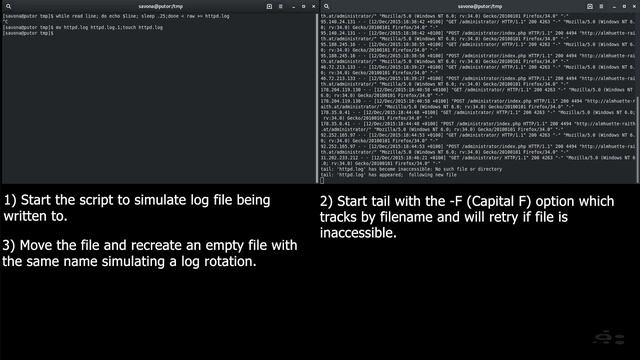Minimize the right terminal window
The width and height of the screenshot is (640, 360).
coord(614,7)
